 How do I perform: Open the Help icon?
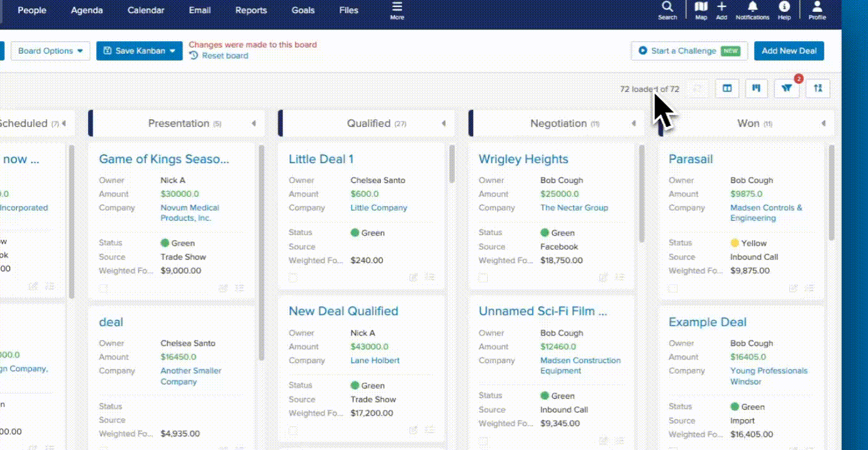784,7
